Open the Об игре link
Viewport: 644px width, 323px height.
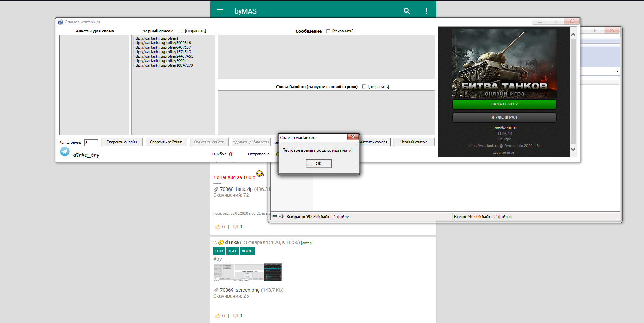pyautogui.click(x=504, y=139)
